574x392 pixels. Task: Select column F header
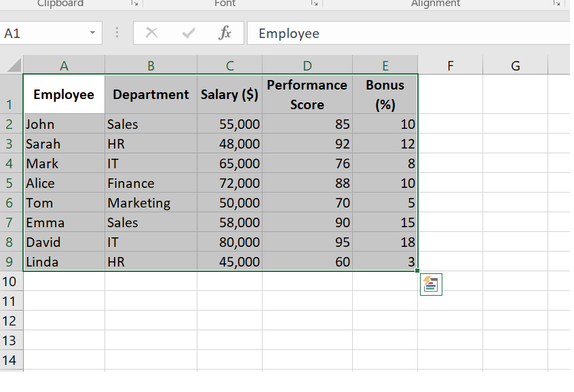[x=451, y=66]
